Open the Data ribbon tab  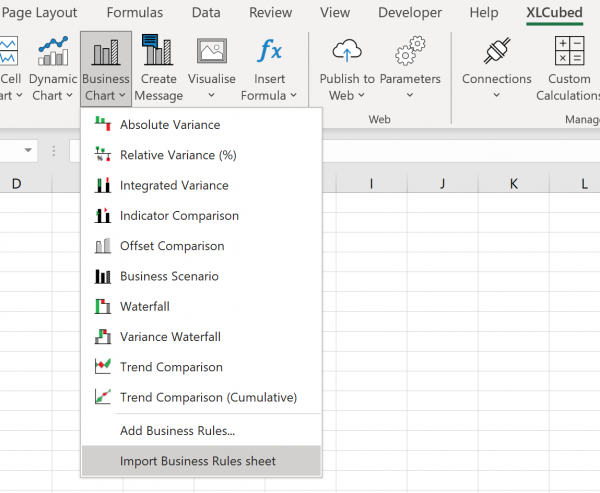(206, 13)
